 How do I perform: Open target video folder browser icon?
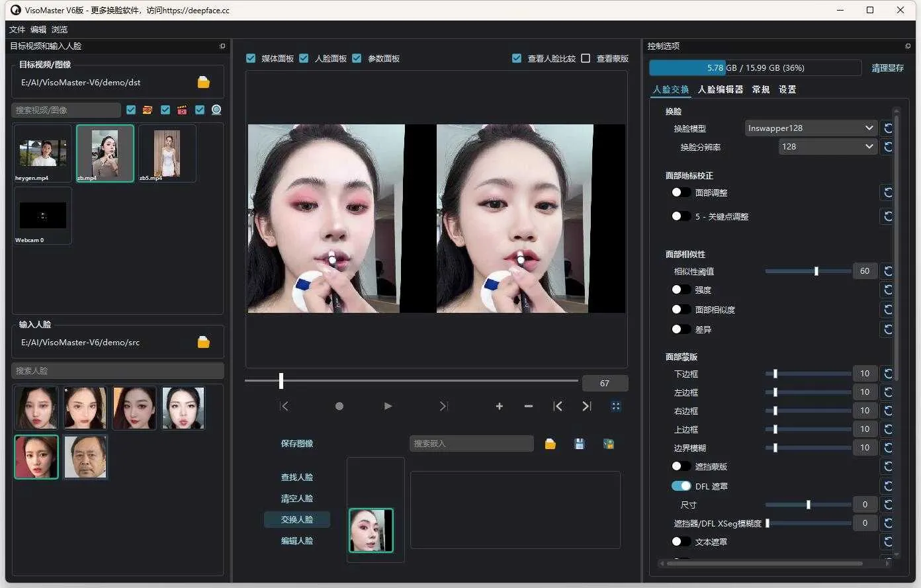click(204, 82)
